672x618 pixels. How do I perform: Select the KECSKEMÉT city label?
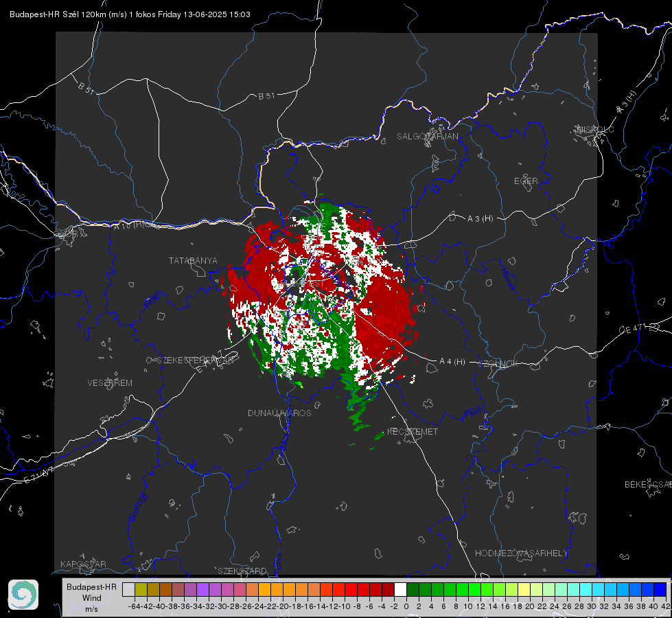coord(413,431)
